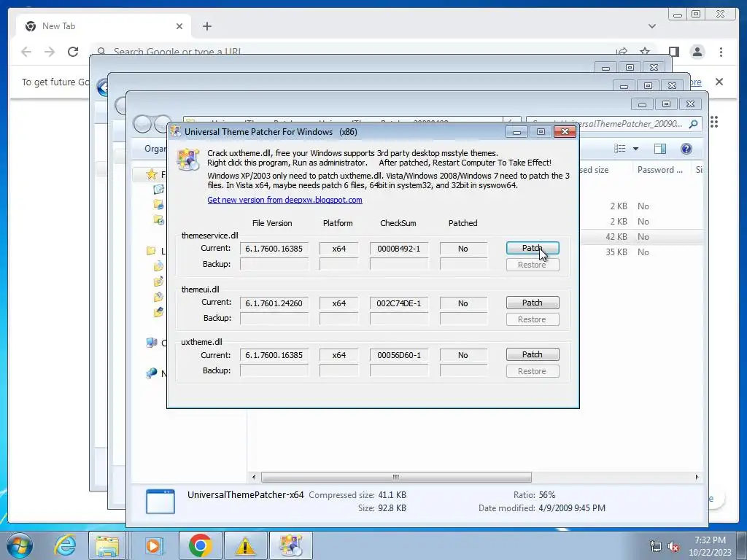
Task: Expand the Chrome tab search chevron
Action: pos(652,26)
